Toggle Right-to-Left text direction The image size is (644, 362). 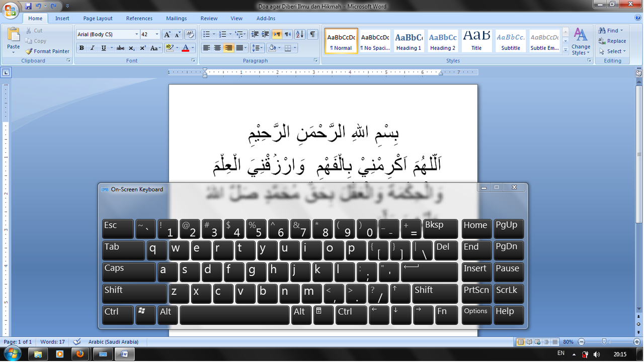coord(287,35)
